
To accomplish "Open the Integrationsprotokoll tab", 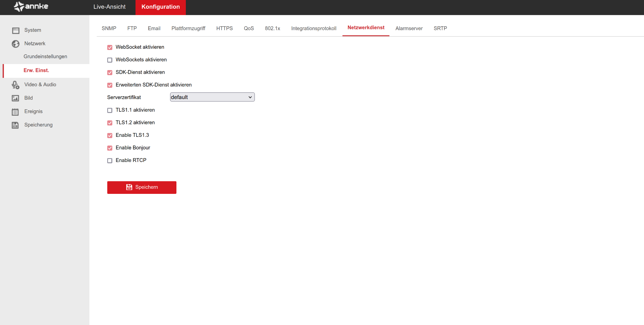I will click(314, 29).
